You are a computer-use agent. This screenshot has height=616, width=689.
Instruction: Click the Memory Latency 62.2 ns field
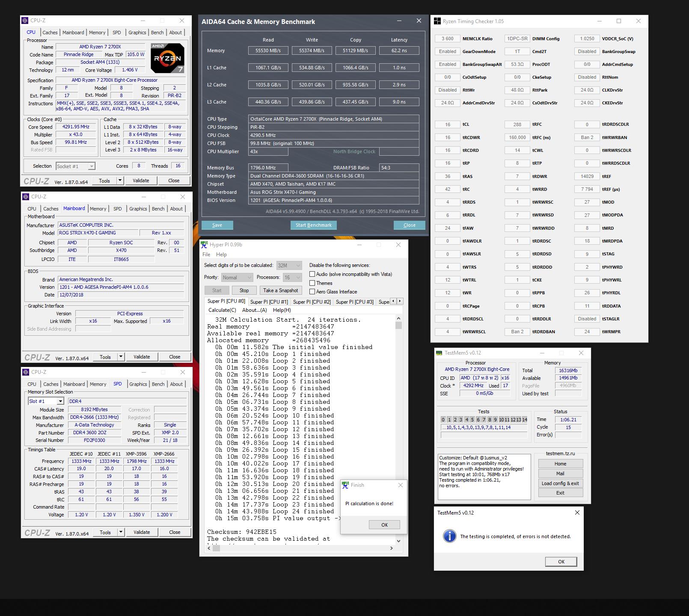coord(399,50)
